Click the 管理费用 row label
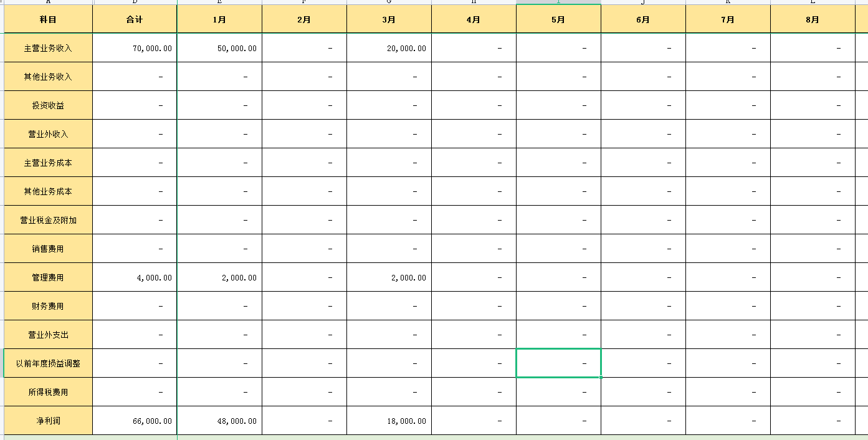Viewport: 868px width, 440px height. click(48, 277)
